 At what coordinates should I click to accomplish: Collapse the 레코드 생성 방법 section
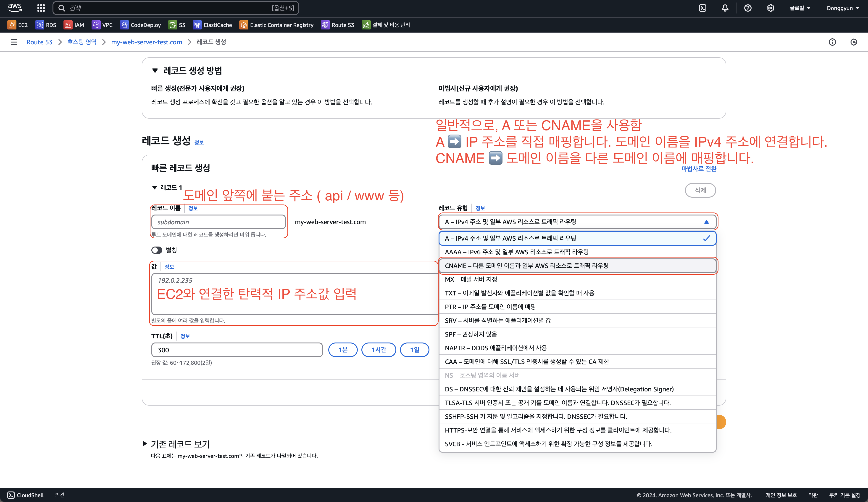pyautogui.click(x=155, y=71)
